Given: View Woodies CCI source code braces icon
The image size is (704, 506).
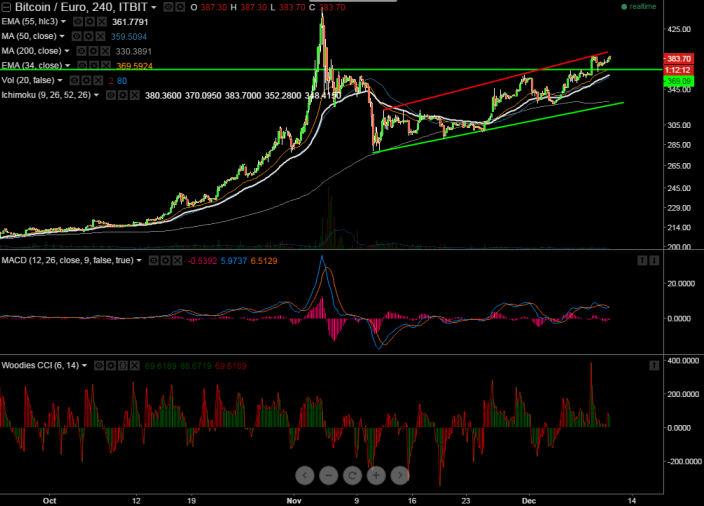Looking at the screenshot, I should (123, 365).
